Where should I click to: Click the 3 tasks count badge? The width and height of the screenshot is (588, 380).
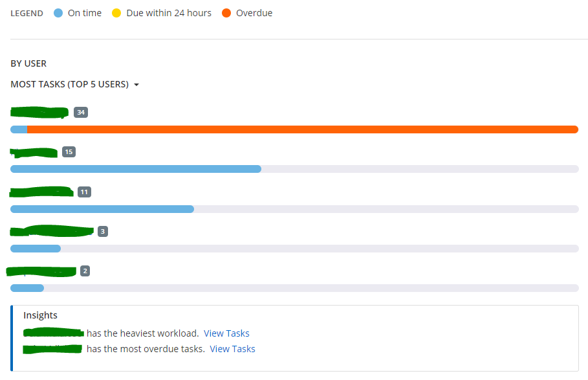[x=103, y=232]
